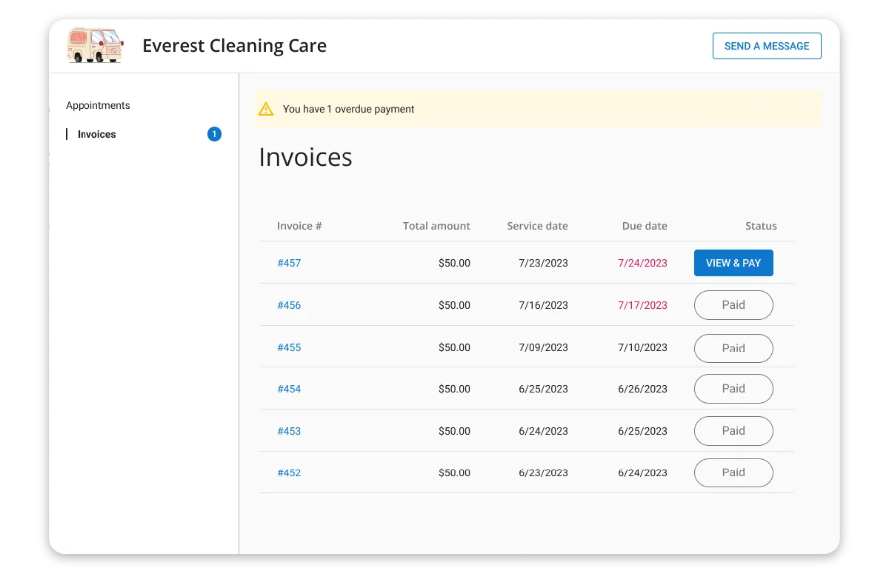Click the Paid status pill for #454
This screenshot has width=889, height=588.
pyautogui.click(x=733, y=389)
